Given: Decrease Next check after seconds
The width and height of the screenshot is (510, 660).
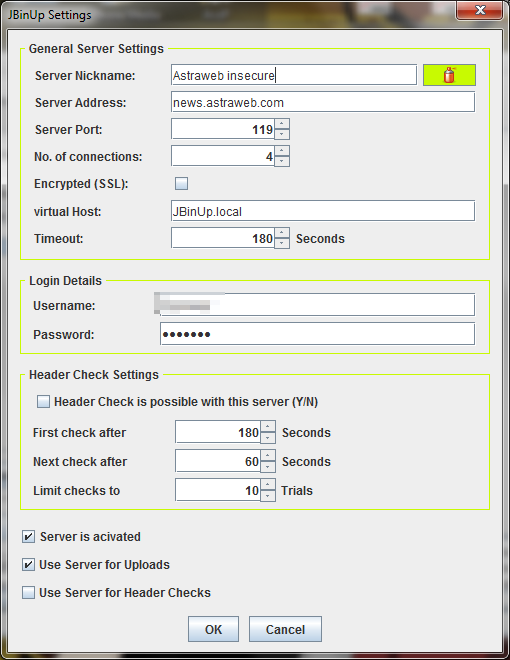Looking at the screenshot, I should coord(268,467).
